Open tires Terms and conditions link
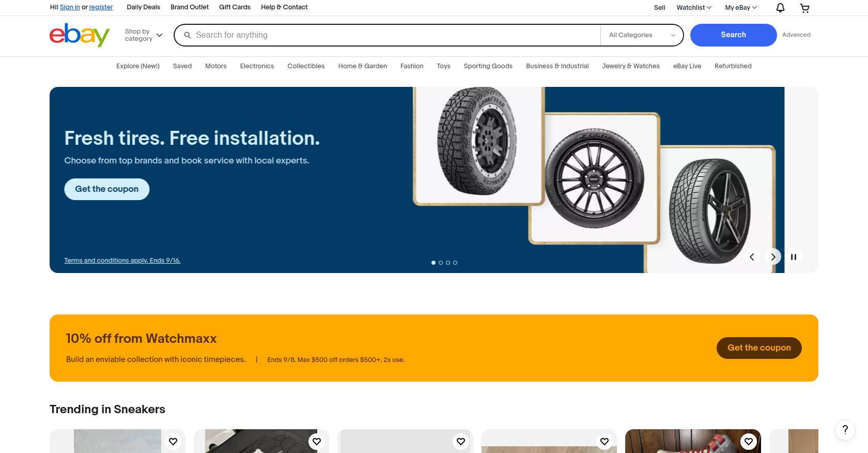868x453 pixels. (x=122, y=261)
